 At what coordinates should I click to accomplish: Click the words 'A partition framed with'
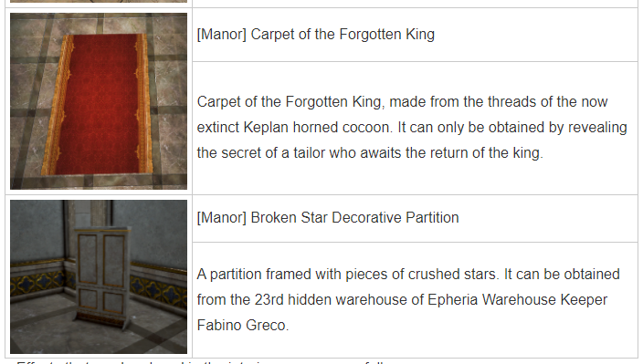(269, 274)
